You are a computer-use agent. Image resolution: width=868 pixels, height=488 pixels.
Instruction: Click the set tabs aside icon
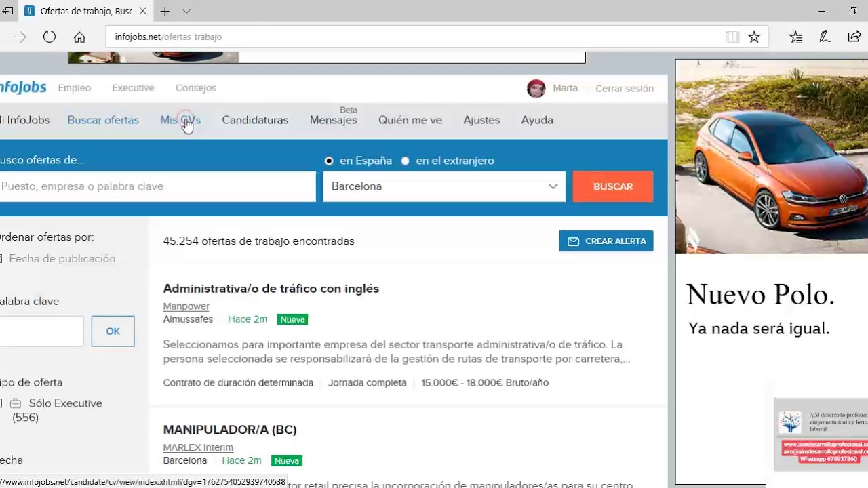click(7, 11)
